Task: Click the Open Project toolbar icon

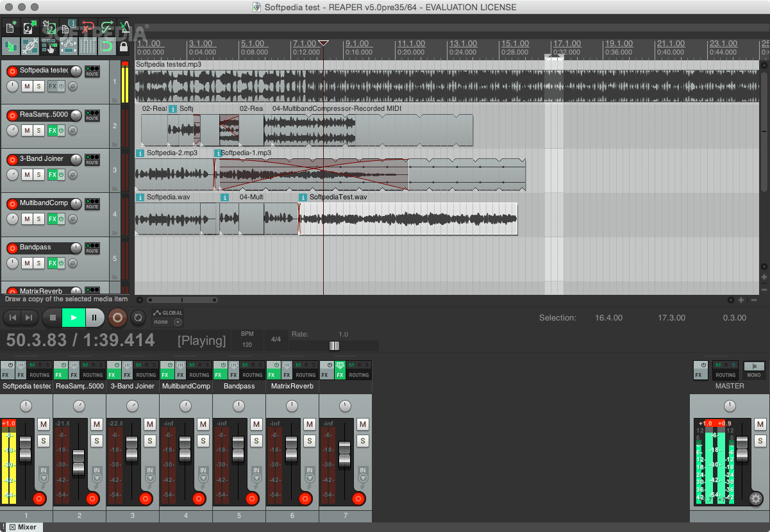Action: (x=29, y=28)
